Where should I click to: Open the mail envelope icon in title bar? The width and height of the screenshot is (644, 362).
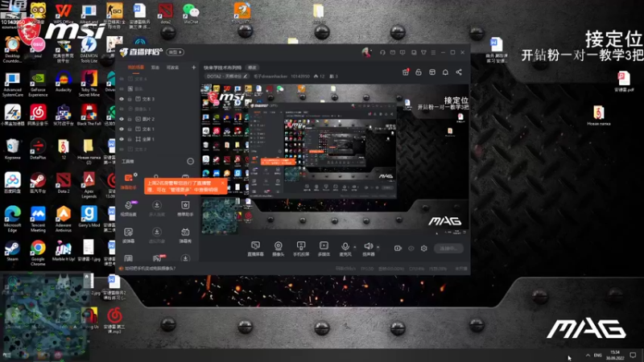tap(393, 52)
